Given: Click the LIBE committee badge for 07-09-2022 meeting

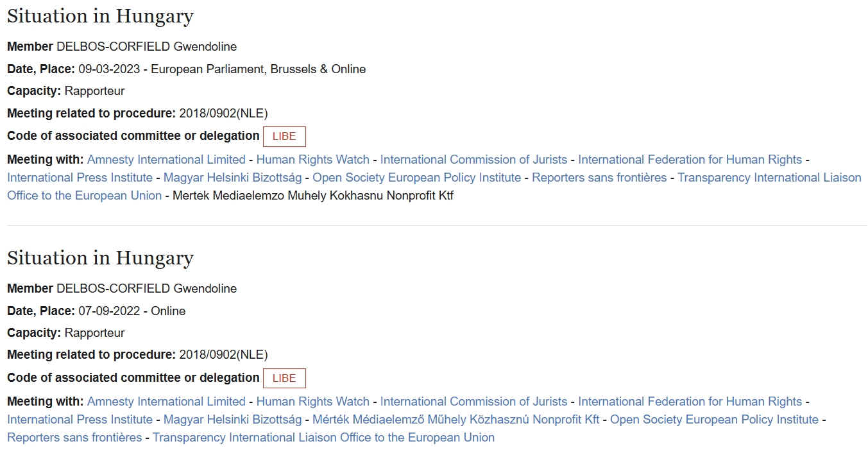Looking at the screenshot, I should tap(284, 379).
